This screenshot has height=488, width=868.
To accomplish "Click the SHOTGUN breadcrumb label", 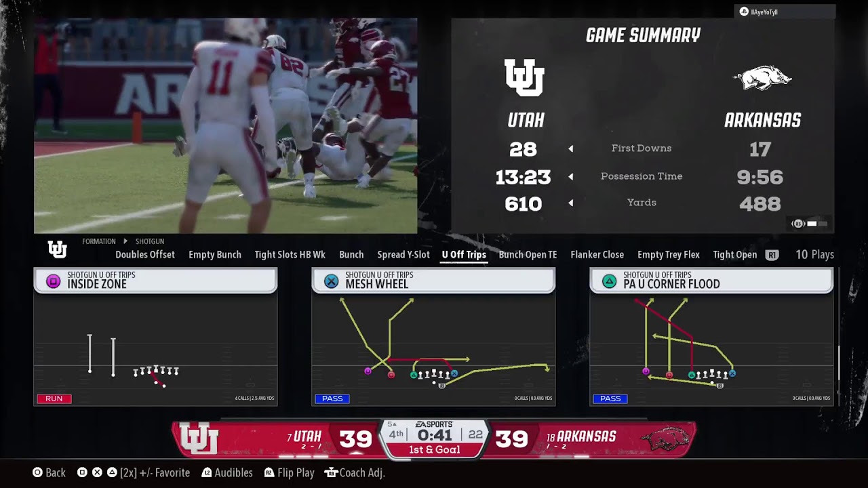I will (x=149, y=241).
